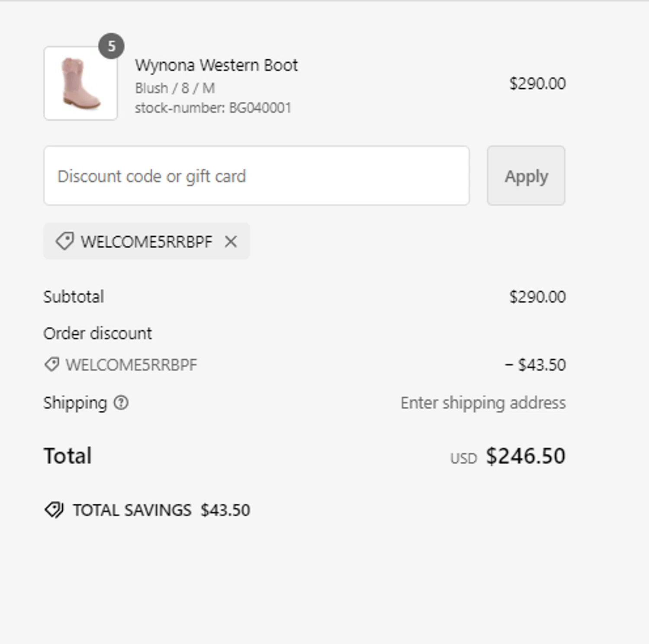Click the Wynona Western Boot thumbnail image
Image resolution: width=649 pixels, height=644 pixels.
click(x=80, y=83)
